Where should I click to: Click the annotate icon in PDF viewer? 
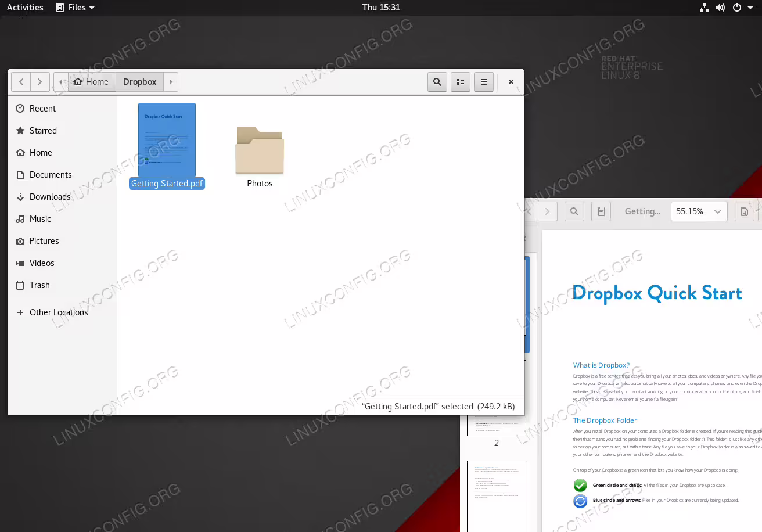(601, 211)
